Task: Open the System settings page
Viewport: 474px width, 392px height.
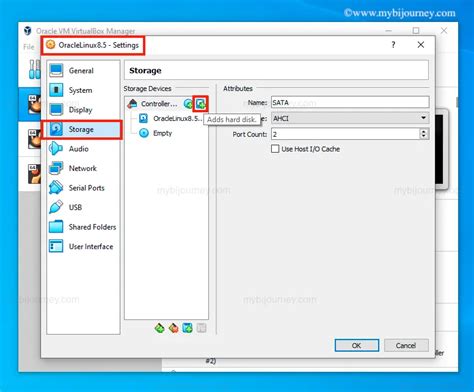Action: click(x=83, y=90)
